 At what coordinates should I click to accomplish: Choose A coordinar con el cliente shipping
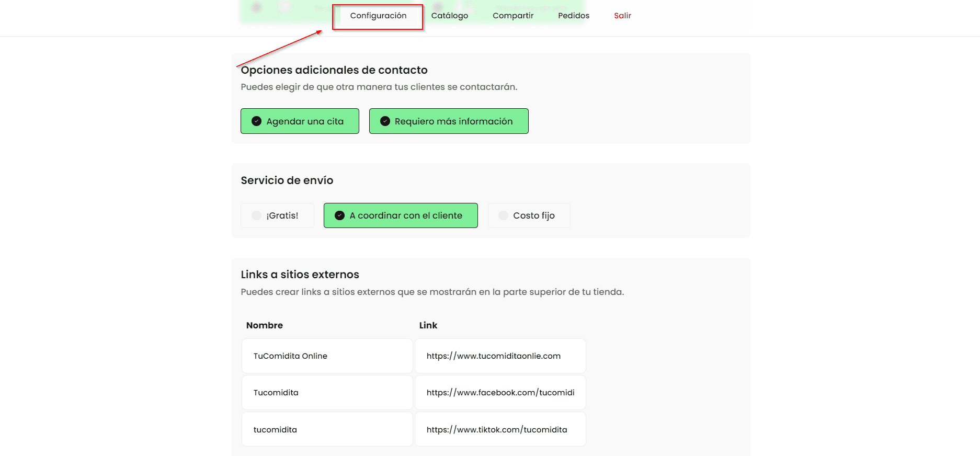pyautogui.click(x=401, y=215)
